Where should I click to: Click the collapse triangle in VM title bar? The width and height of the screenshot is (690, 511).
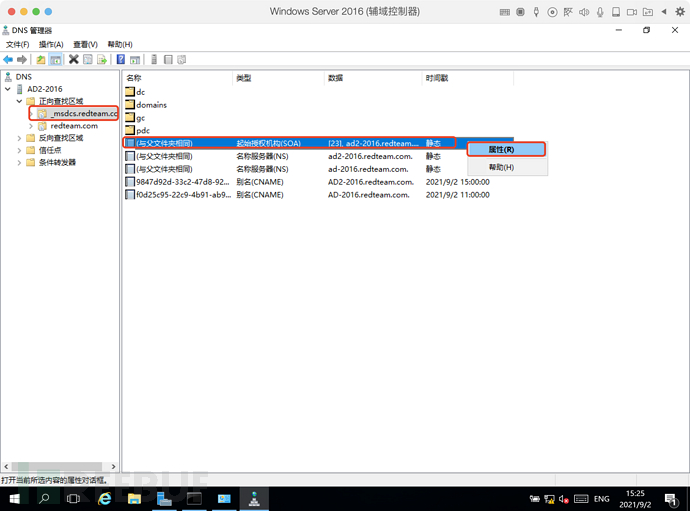click(x=664, y=12)
